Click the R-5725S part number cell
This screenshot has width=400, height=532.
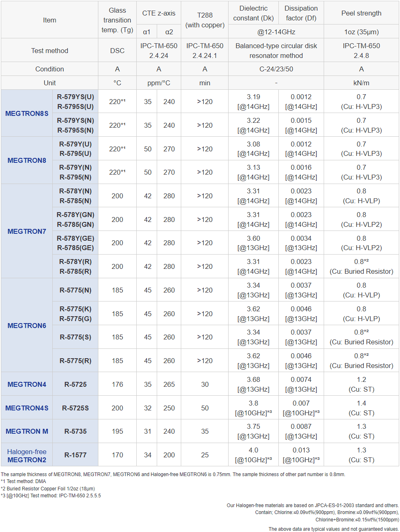[x=76, y=408]
